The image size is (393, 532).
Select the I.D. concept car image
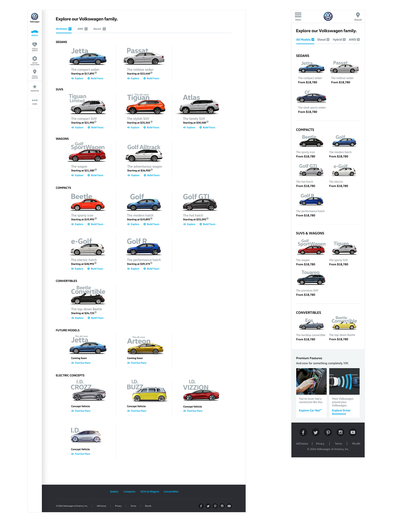[x=86, y=436]
